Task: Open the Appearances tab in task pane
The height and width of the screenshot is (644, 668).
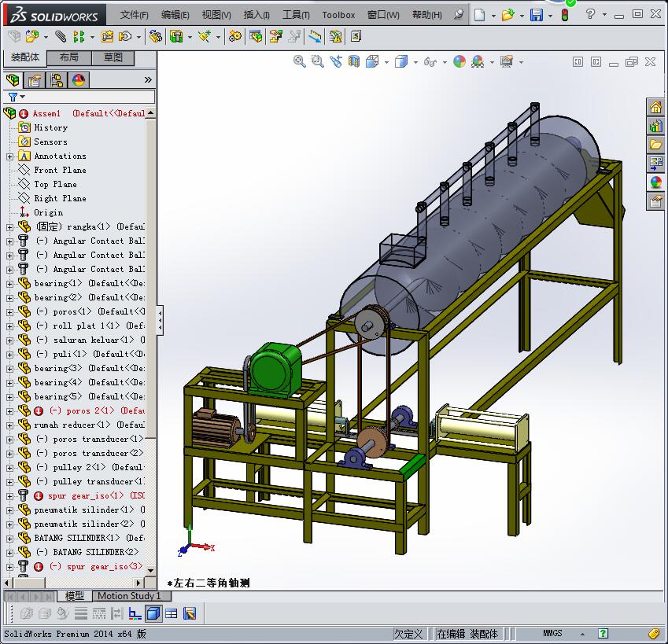Action: 655,182
